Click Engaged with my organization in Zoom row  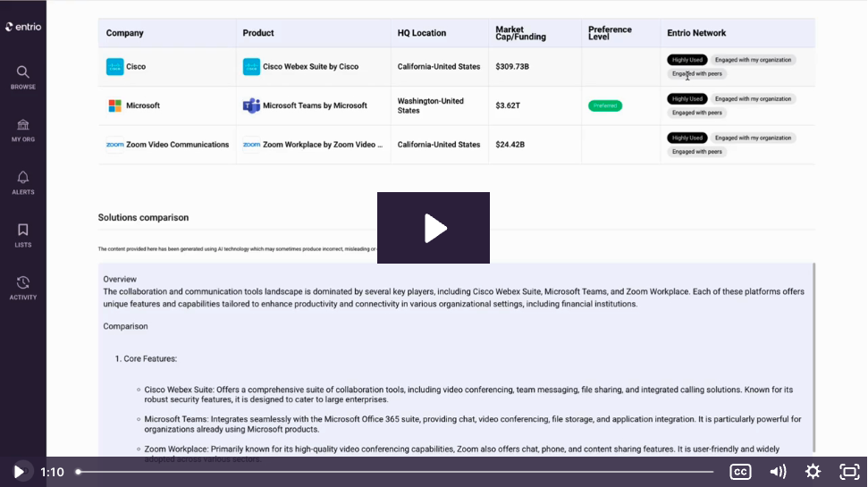pos(753,138)
